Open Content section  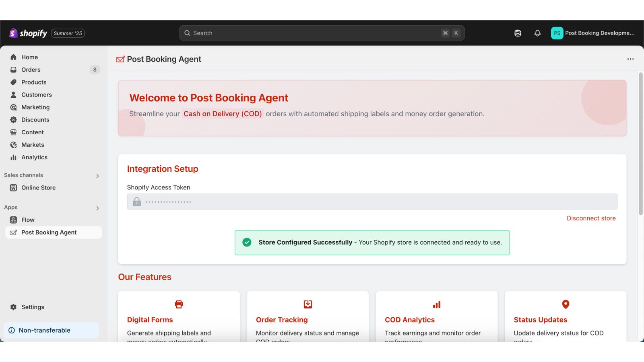point(33,132)
